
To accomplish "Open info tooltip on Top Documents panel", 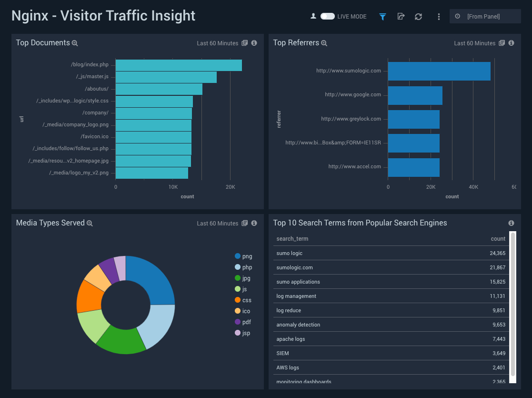I will [x=254, y=43].
